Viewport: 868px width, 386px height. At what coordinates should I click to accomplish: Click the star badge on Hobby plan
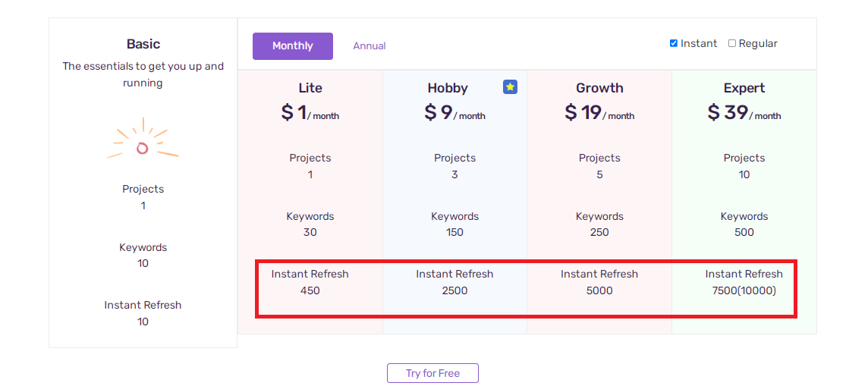tap(510, 86)
